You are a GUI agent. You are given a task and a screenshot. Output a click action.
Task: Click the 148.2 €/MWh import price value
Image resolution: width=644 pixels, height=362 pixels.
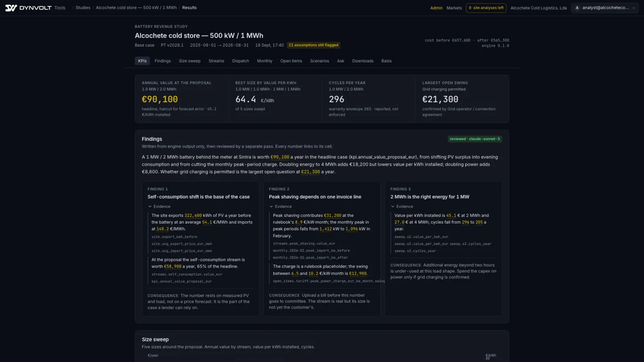pos(163,229)
